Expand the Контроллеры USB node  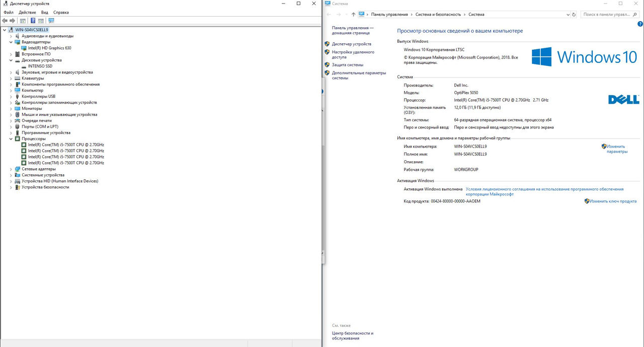11,97
